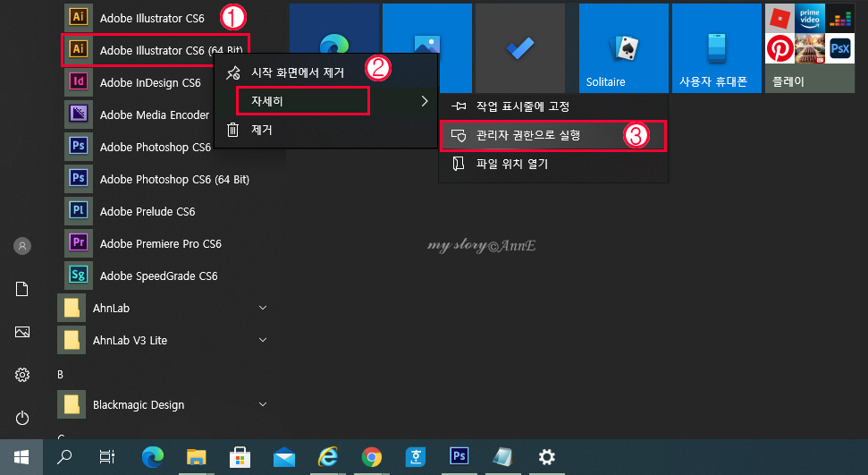The image size is (868, 475).
Task: Open Pinterest in 플레이 tile
Action: (780, 49)
